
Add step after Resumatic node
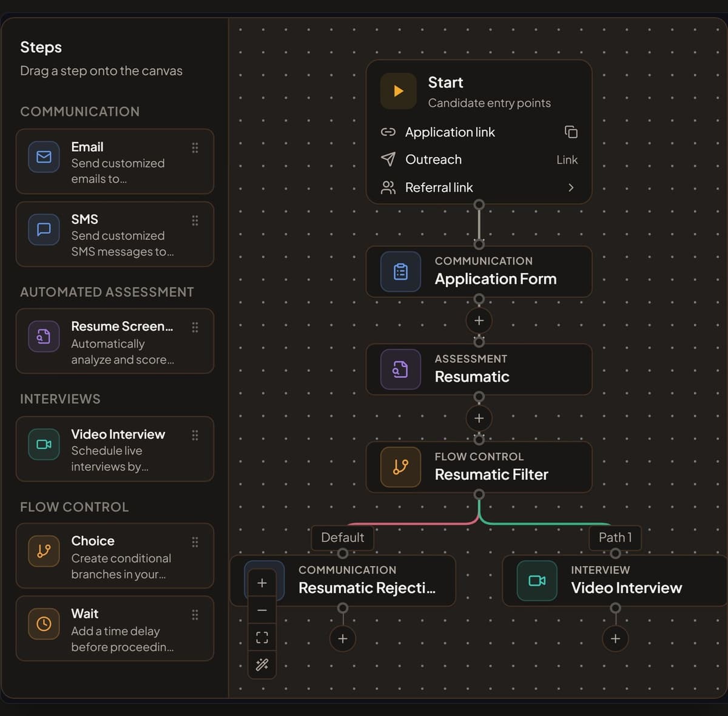click(x=479, y=418)
